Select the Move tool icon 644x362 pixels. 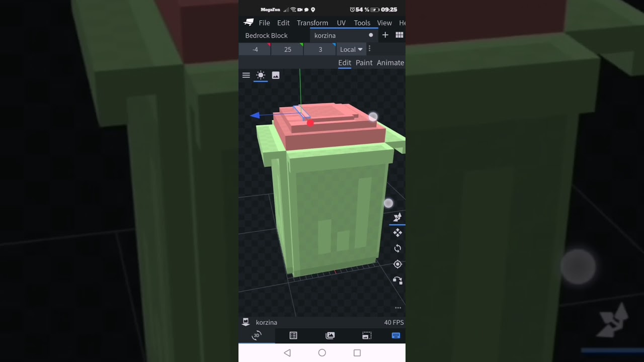click(397, 233)
